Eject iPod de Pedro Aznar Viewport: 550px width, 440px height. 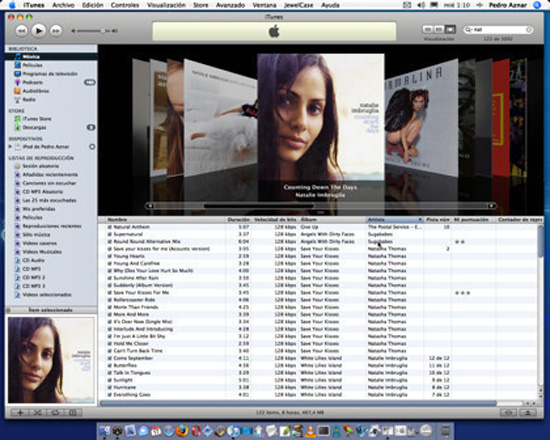point(92,147)
